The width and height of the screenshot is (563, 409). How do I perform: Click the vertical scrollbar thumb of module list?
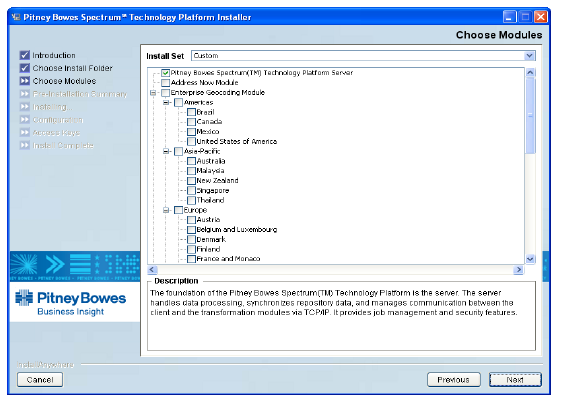coord(530,115)
